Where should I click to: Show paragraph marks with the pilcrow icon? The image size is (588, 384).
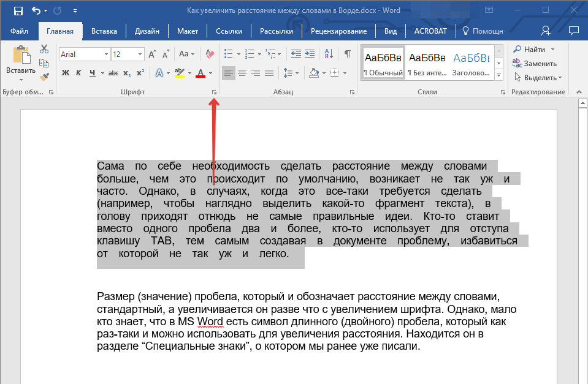coord(347,54)
